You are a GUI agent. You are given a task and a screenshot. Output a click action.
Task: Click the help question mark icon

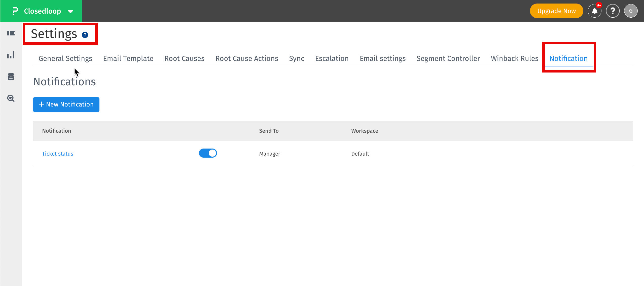[x=613, y=11]
